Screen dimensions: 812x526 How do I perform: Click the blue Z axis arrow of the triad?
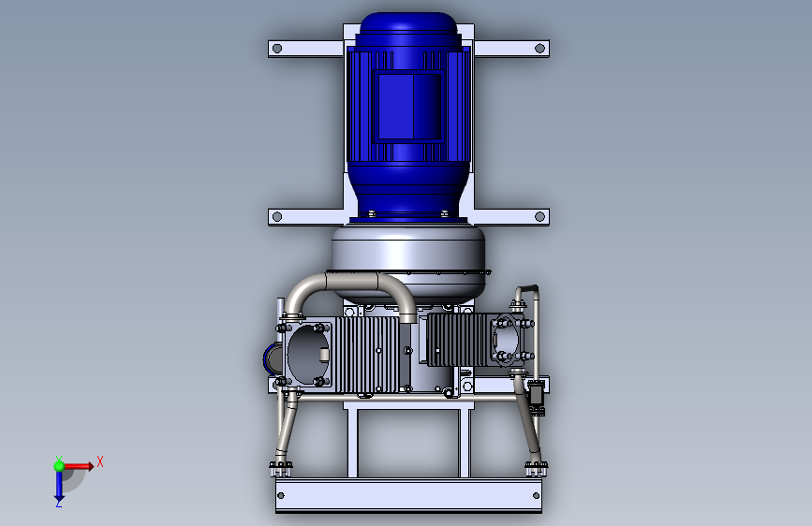click(x=59, y=487)
